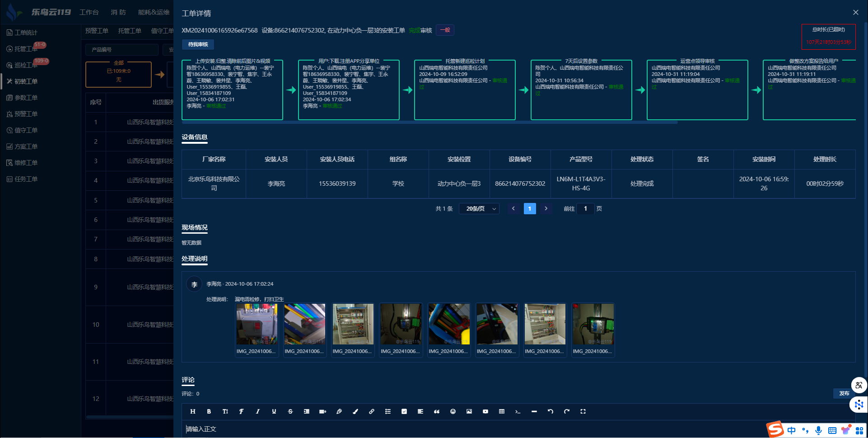
Task: Expand the comment editor to fullscreen
Action: (583, 411)
